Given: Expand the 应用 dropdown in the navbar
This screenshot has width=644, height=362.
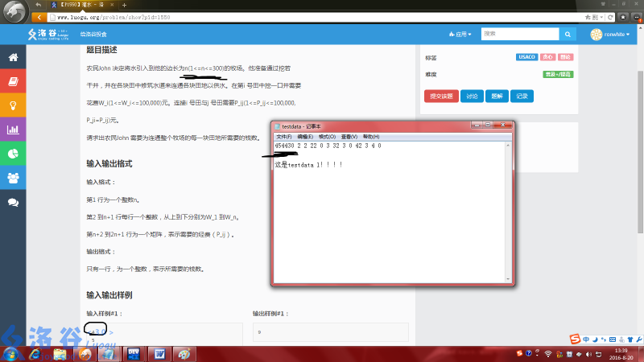Looking at the screenshot, I should pyautogui.click(x=460, y=35).
